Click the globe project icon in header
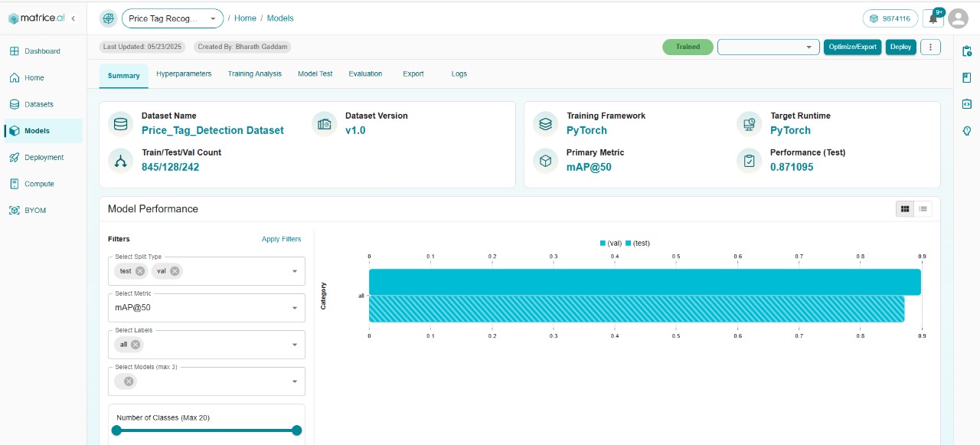Viewport: 980px width, 445px height. (x=109, y=18)
